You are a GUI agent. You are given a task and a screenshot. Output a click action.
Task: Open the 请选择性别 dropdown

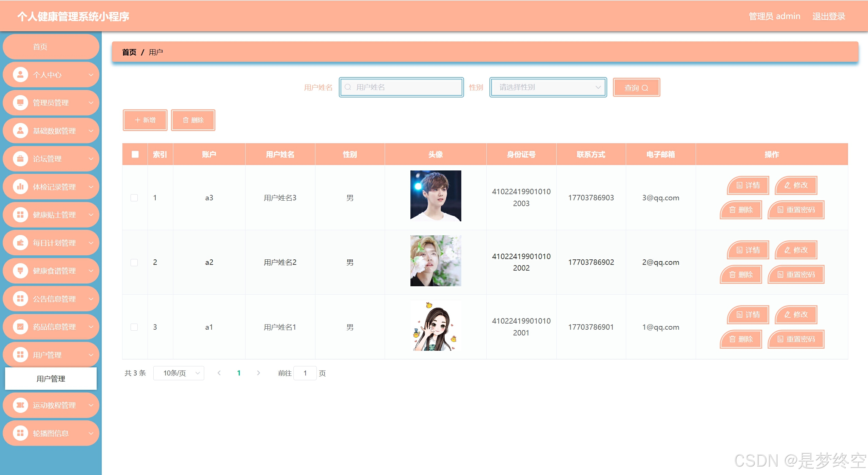pyautogui.click(x=548, y=87)
